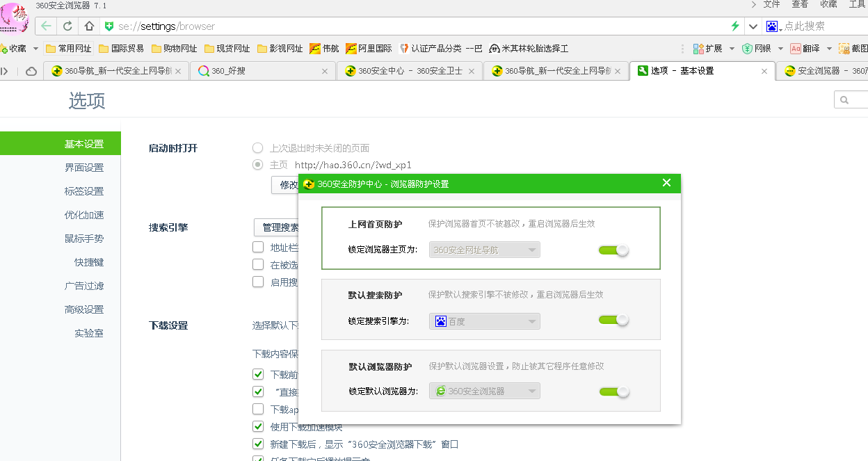Open the 米其林轮胎选择工 bookmark
The image size is (868, 461).
pos(529,49)
